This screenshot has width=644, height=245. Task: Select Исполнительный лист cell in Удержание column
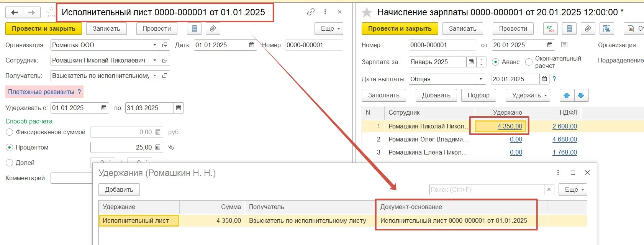click(139, 220)
